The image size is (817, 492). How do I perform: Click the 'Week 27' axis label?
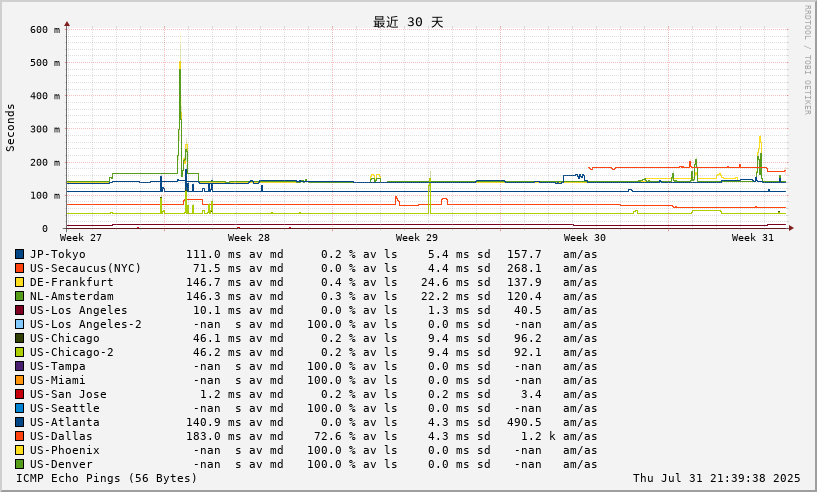point(81,238)
